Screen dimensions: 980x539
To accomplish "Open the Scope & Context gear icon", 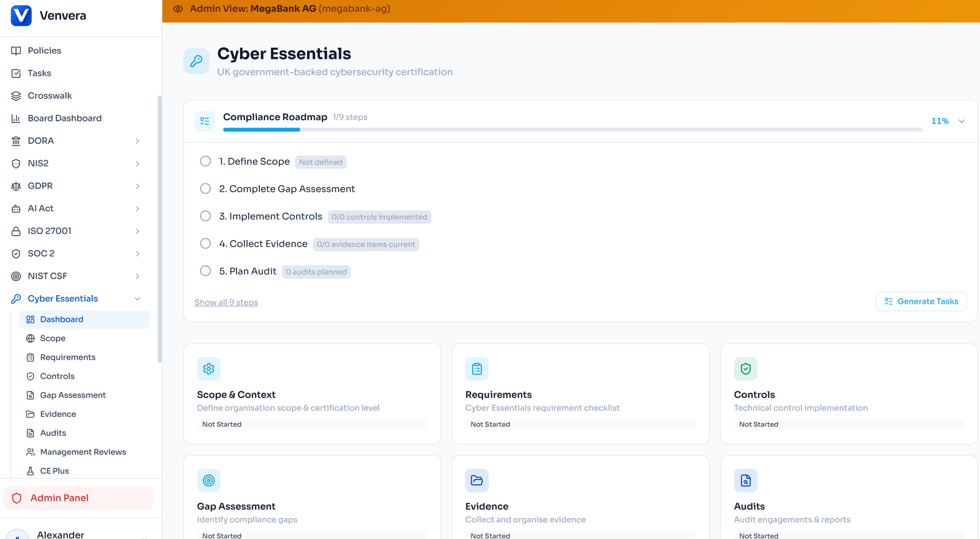I will [x=209, y=369].
